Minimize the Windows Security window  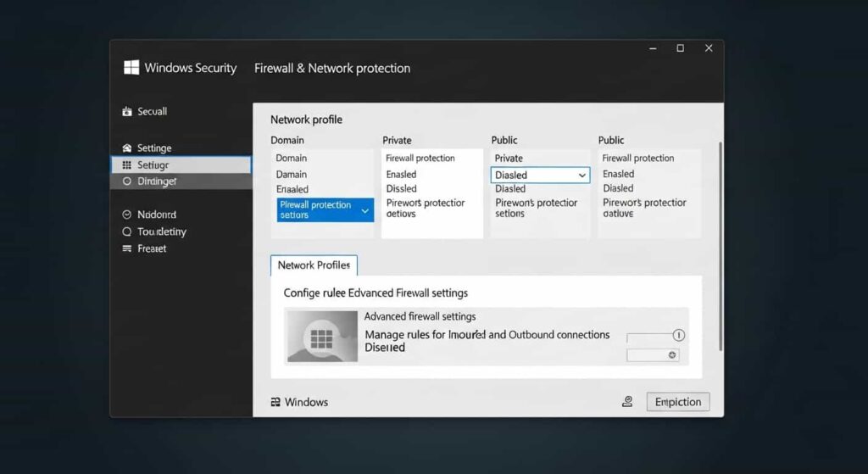tap(654, 48)
